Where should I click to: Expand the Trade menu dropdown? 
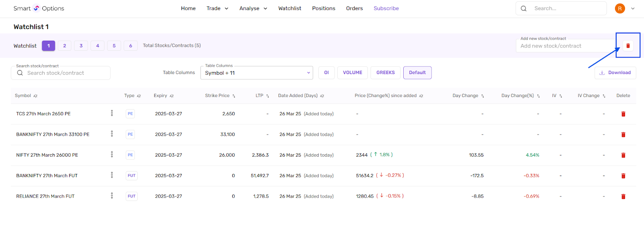[217, 8]
